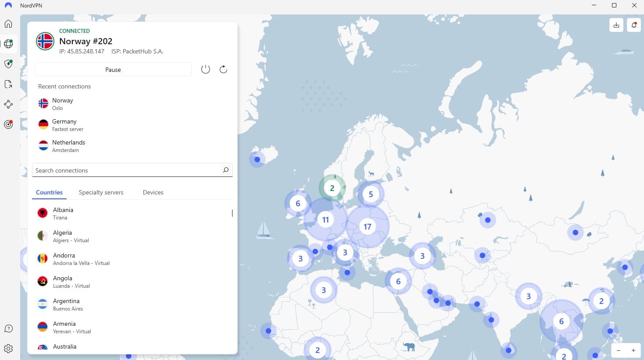Open the file share icon in sidebar

[8, 84]
